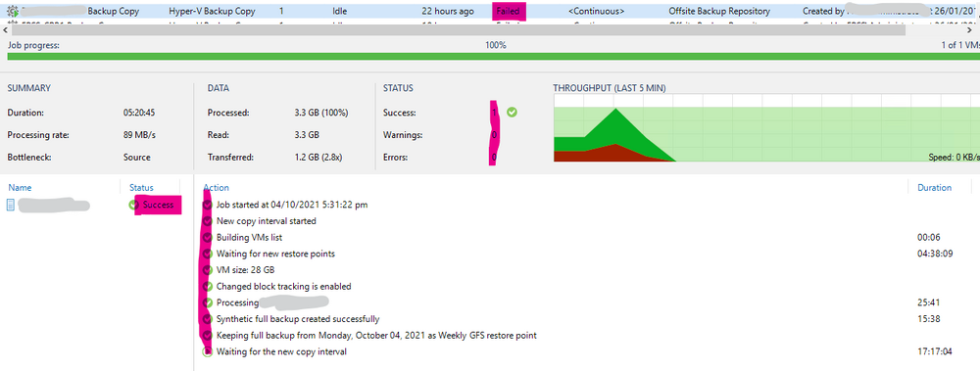Click the Duration column header

point(934,188)
